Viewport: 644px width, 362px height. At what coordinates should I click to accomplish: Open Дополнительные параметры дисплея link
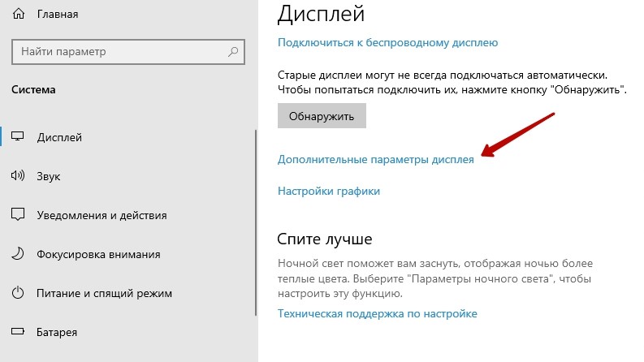coord(376,159)
